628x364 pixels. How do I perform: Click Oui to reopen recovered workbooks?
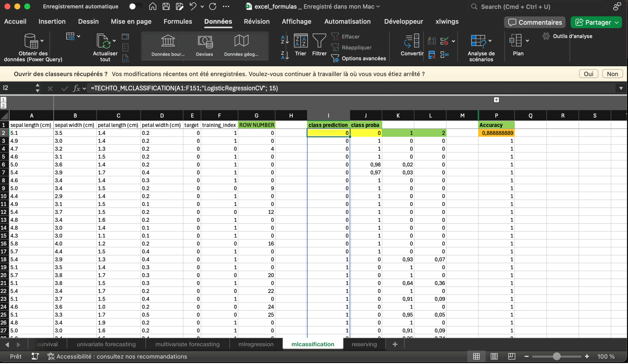pos(588,74)
